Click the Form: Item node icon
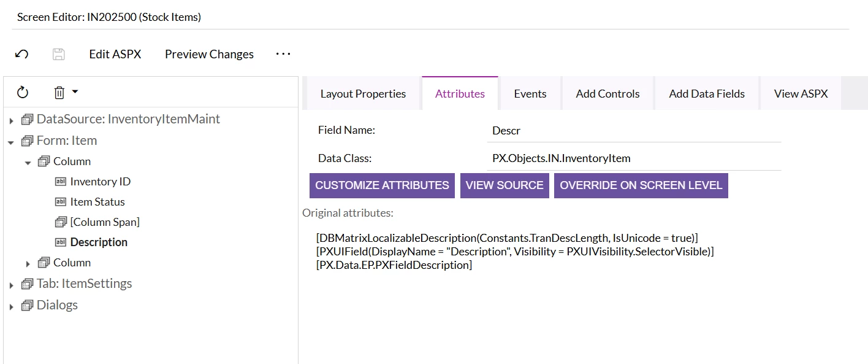The image size is (868, 364). (x=27, y=141)
